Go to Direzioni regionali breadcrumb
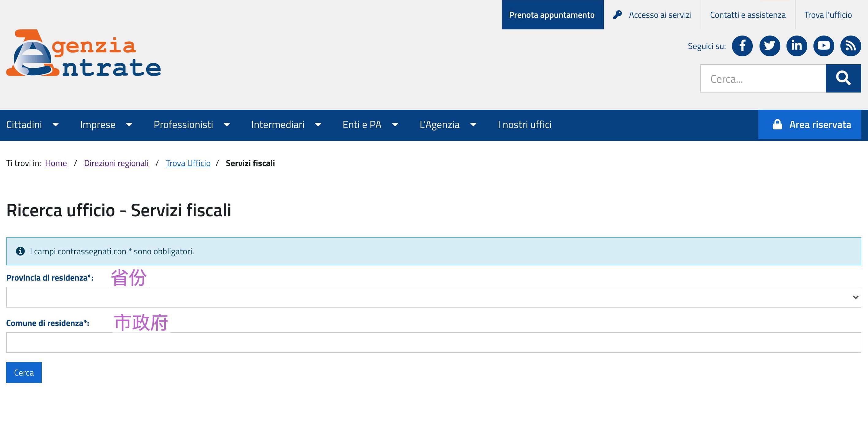This screenshot has height=435, width=868. tap(116, 163)
